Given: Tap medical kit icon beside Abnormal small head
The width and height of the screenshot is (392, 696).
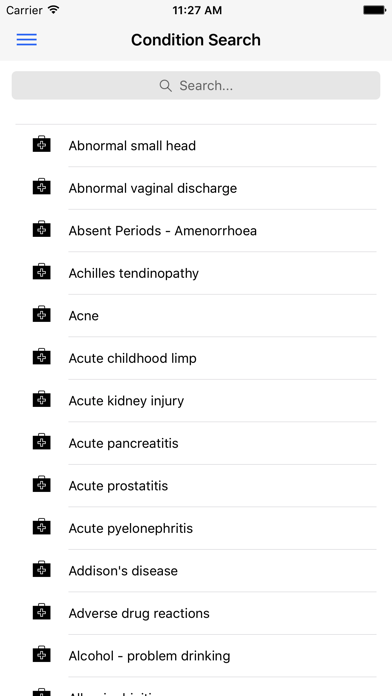Looking at the screenshot, I should pyautogui.click(x=42, y=144).
